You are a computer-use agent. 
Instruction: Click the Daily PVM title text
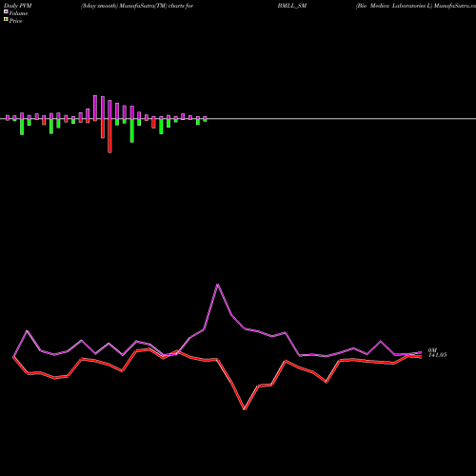(18, 6)
